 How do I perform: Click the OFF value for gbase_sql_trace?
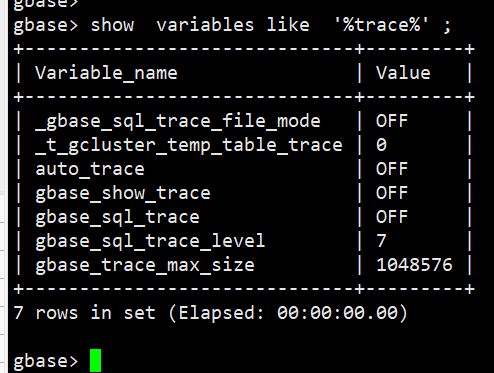pos(392,217)
